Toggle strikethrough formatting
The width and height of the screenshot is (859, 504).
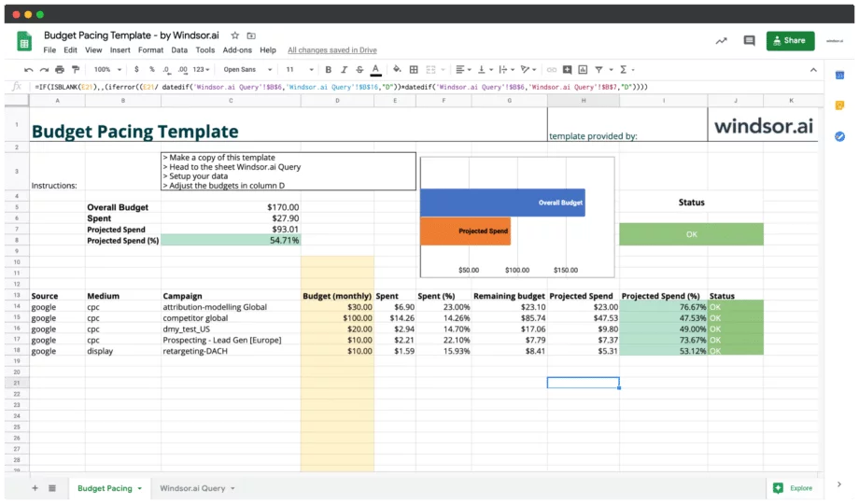click(359, 70)
